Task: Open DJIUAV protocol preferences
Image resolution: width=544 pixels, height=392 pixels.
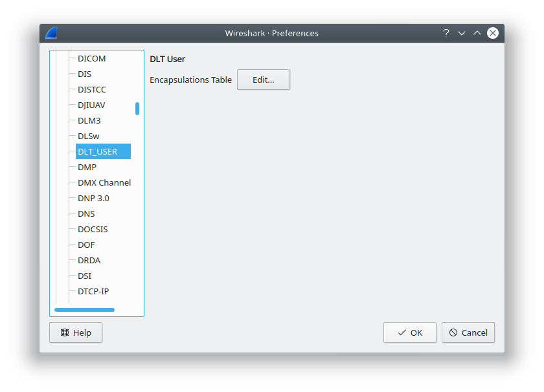Action: click(x=91, y=105)
